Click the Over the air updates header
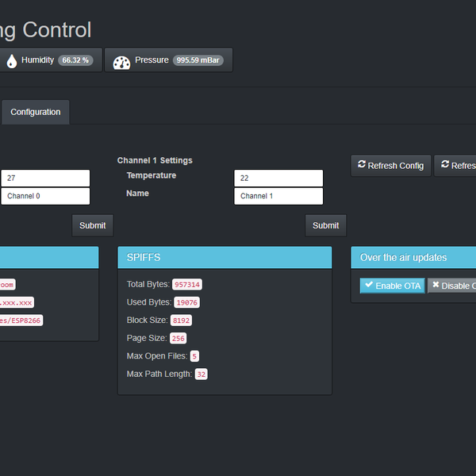 tap(413, 257)
